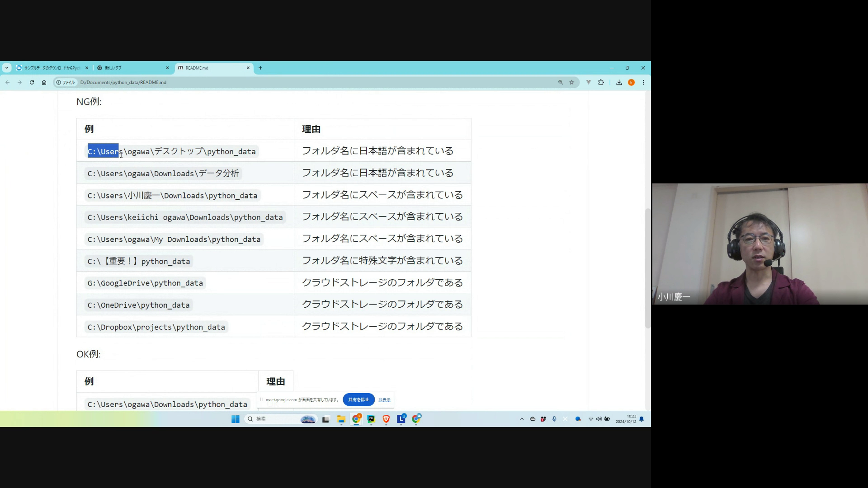This screenshot has height=488, width=868.
Task: Open File Explorer from taskbar
Action: coord(341,419)
